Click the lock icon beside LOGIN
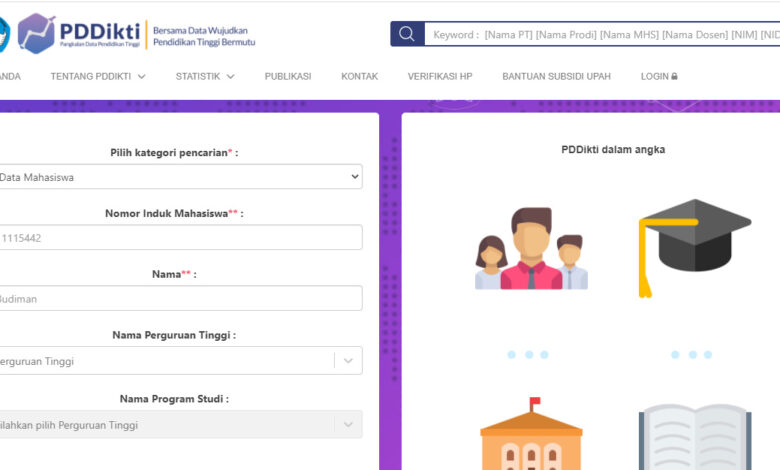The width and height of the screenshot is (780, 470). click(675, 76)
